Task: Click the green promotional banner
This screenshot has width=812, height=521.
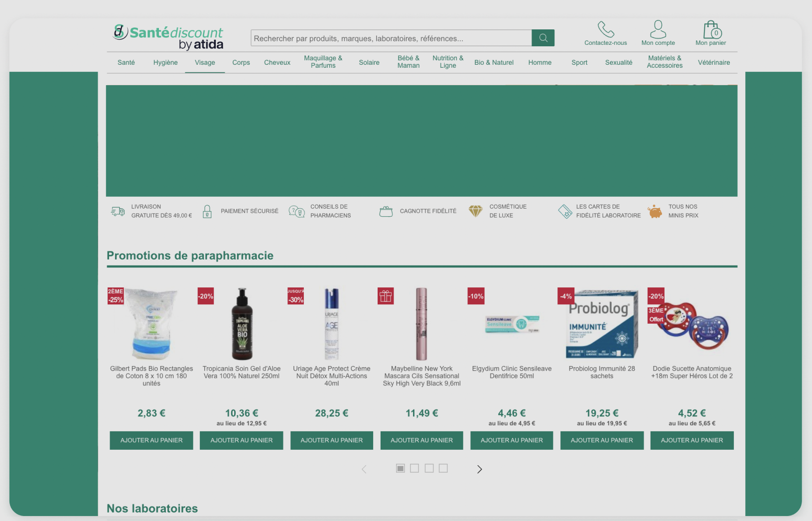Action: point(421,141)
